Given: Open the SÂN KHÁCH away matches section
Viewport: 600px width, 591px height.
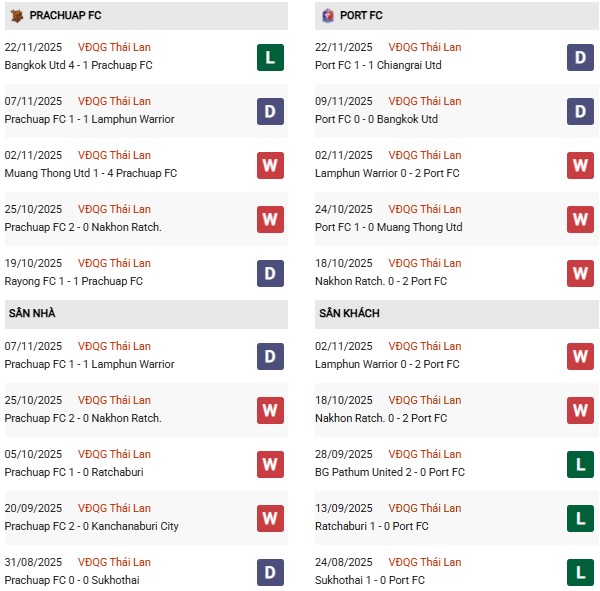Looking at the screenshot, I should tap(349, 314).
